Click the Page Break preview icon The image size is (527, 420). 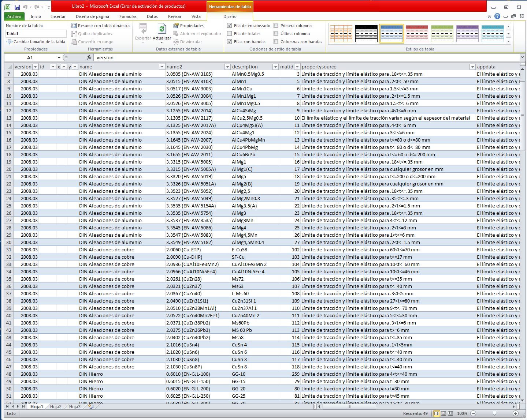pyautogui.click(x=450, y=413)
